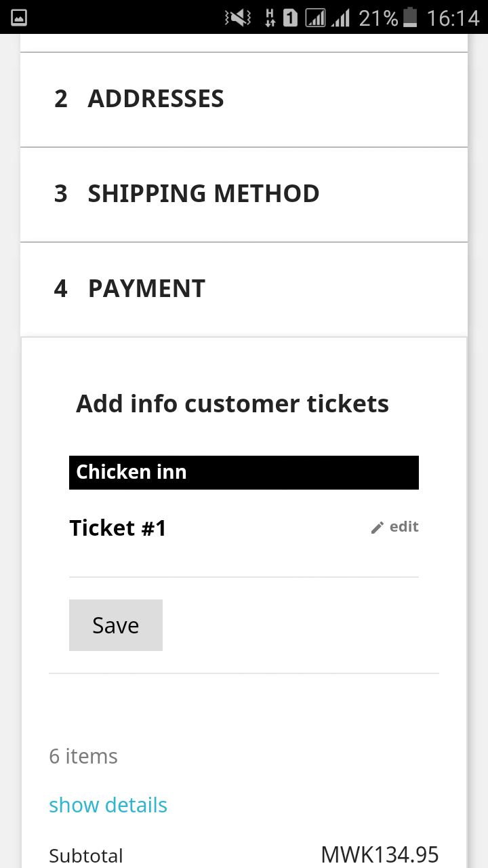Image resolution: width=488 pixels, height=868 pixels.
Task: Tap the 6 items cart summary text
Action: tap(83, 756)
